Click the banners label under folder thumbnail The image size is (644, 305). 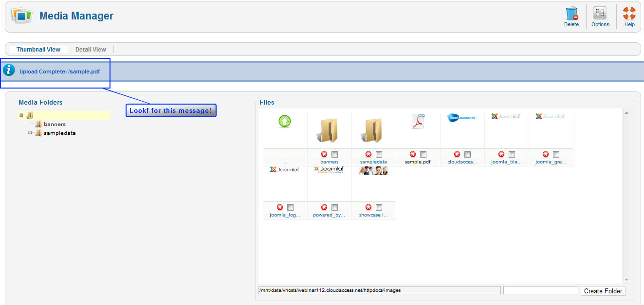tap(330, 162)
